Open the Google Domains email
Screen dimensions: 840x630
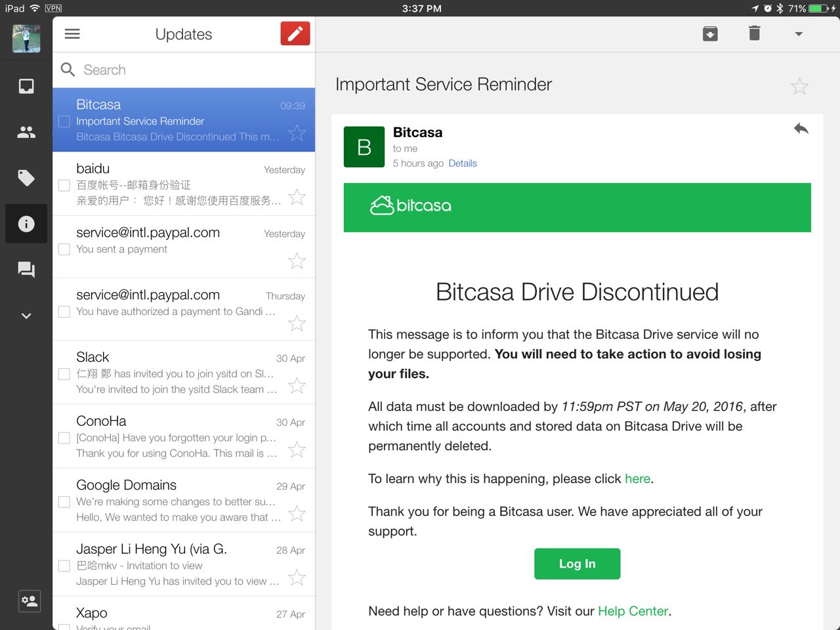[x=177, y=500]
